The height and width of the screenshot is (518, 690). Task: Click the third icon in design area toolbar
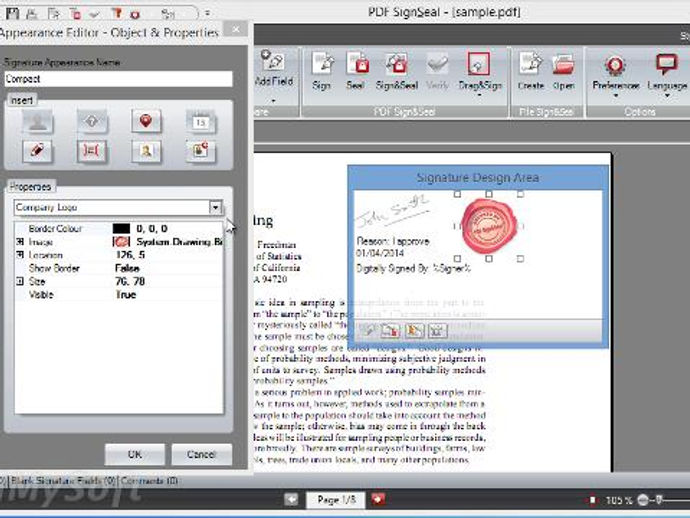[x=414, y=330]
